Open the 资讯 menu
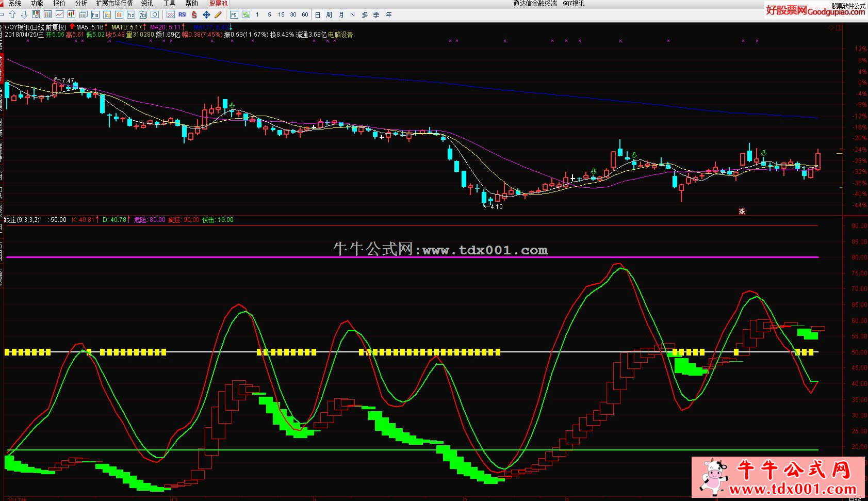868x501 pixels. tap(147, 3)
